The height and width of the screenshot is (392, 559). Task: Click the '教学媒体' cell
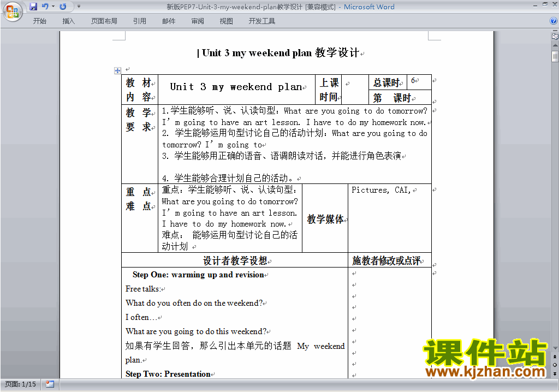pyautogui.click(x=325, y=219)
